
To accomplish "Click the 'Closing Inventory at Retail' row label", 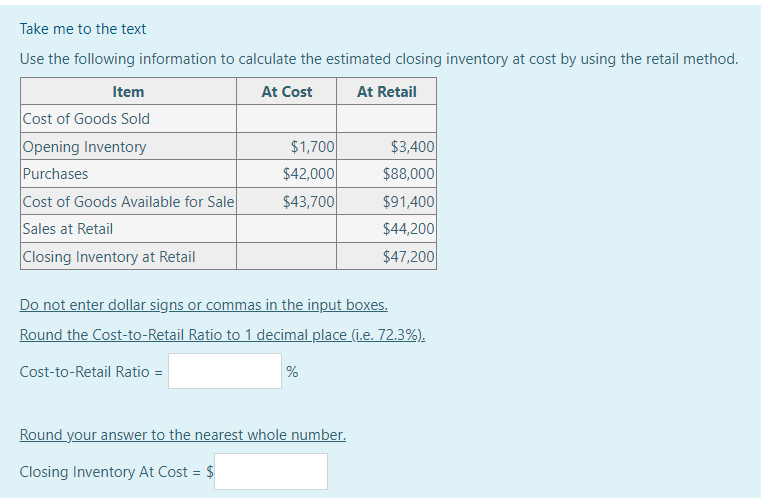I will pyautogui.click(x=109, y=256).
